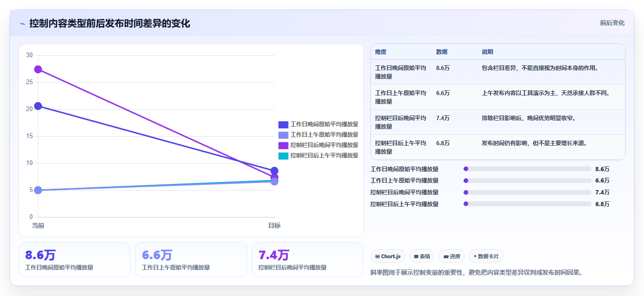
Task: Click progress bar for 控制栏目后上午平均播放量
Action: point(527,204)
